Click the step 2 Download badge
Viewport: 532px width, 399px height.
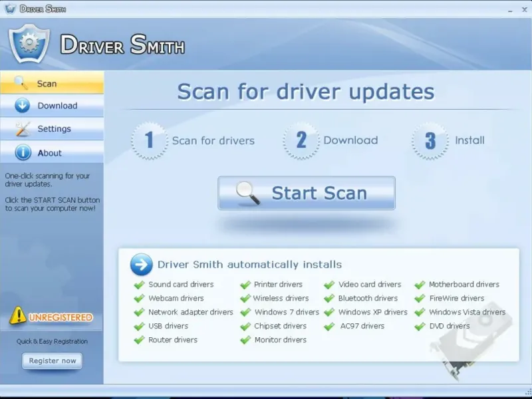click(301, 140)
